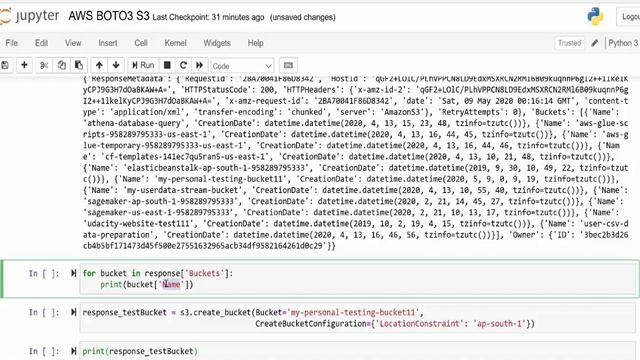
Task: Click the 'ap-south-1' LocationConstraint value
Action: 499,324
